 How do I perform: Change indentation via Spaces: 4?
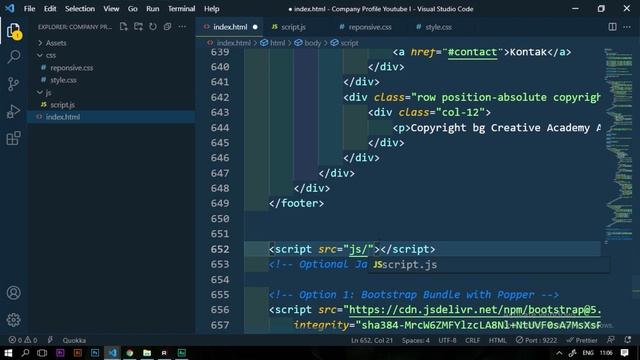(x=416, y=340)
